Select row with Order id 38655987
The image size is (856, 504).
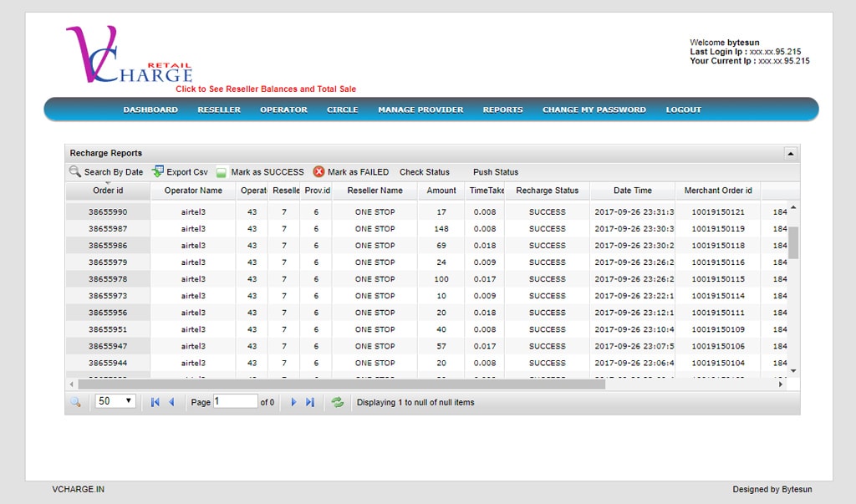(425, 229)
